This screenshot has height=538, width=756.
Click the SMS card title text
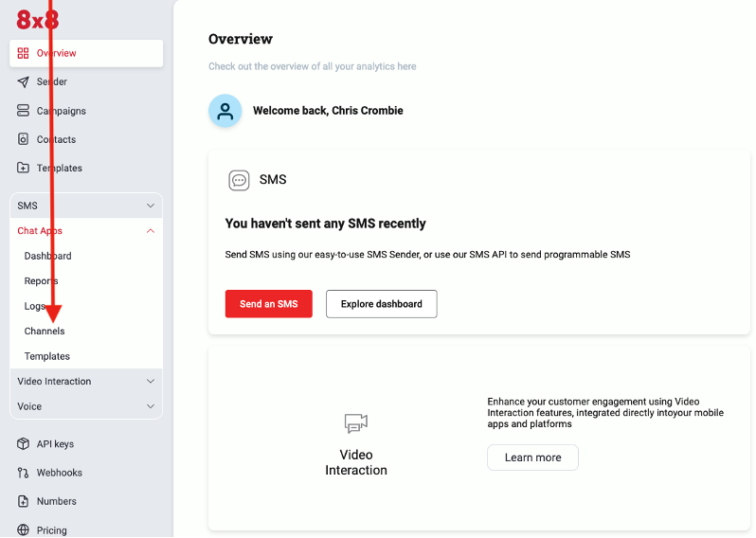coord(273,180)
